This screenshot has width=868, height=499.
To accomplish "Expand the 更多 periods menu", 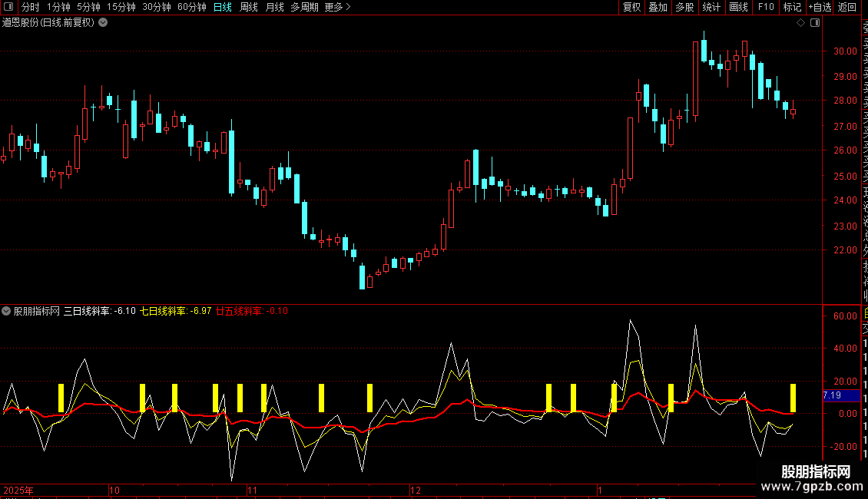I will point(337,7).
